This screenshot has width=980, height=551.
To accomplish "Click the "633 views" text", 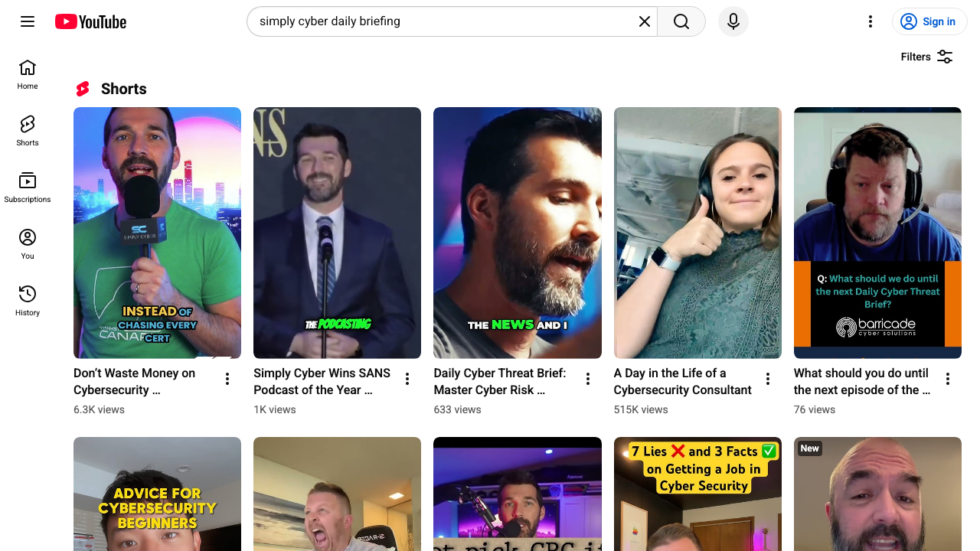I will [x=457, y=409].
